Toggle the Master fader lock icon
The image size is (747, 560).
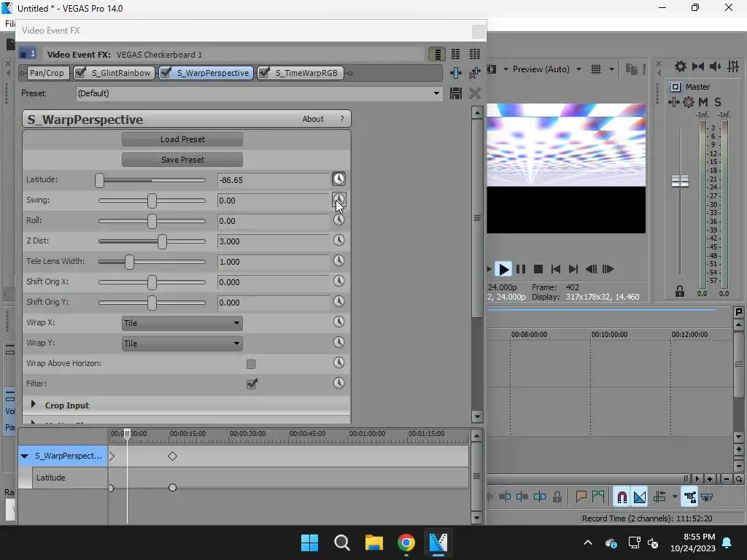point(680,292)
